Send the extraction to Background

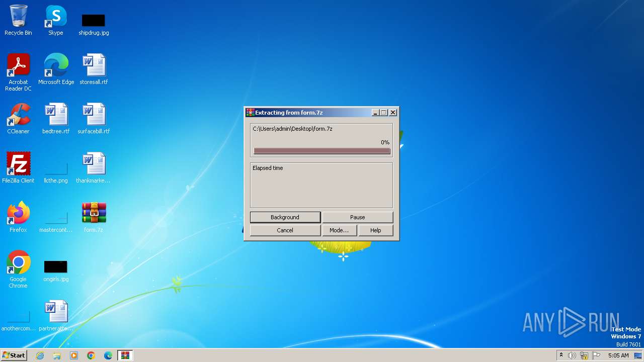tap(285, 217)
